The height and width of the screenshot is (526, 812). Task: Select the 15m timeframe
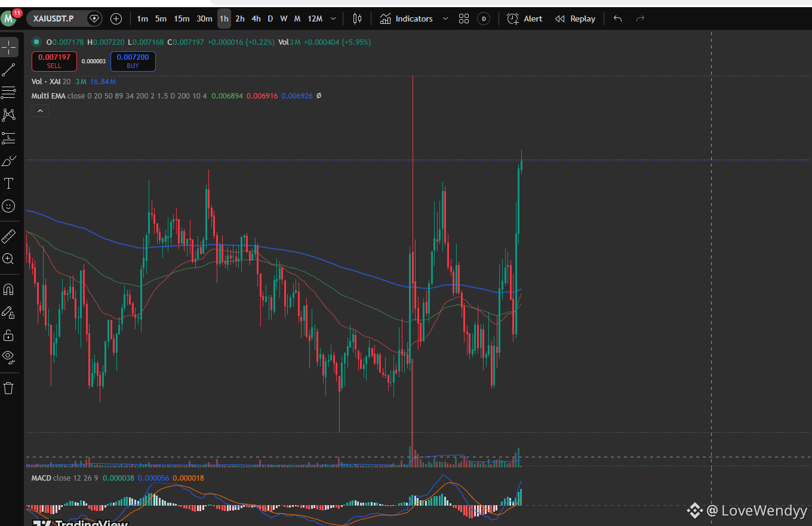pos(182,19)
